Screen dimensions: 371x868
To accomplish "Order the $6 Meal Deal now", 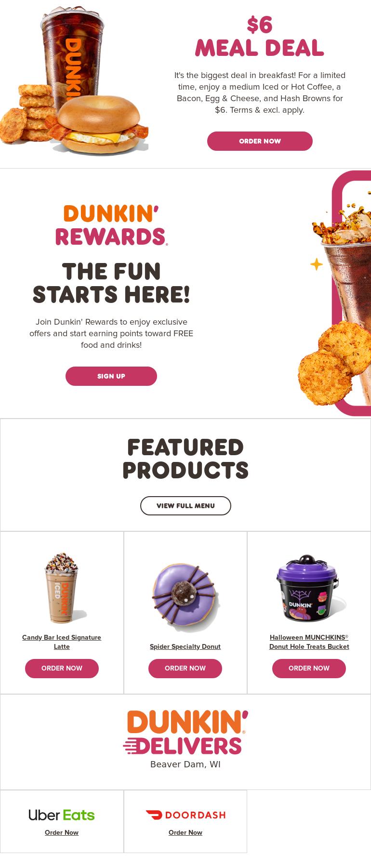I will point(260,141).
